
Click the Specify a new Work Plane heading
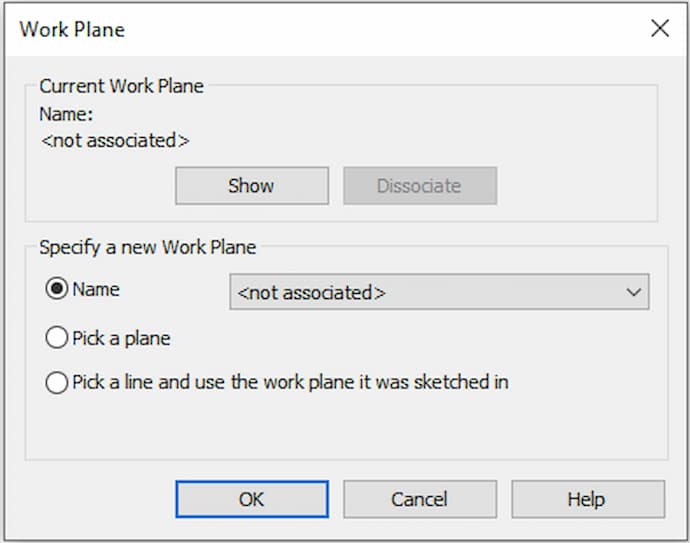[147, 247]
